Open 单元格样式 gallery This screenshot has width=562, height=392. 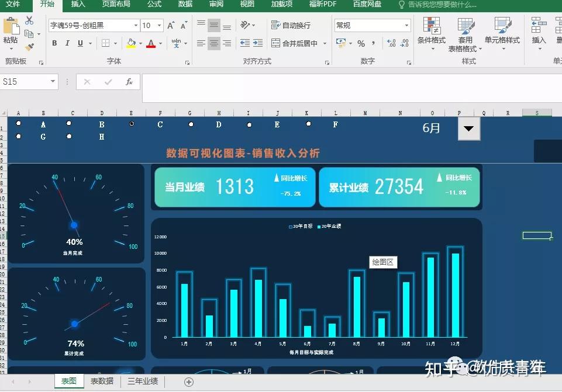coord(502,34)
